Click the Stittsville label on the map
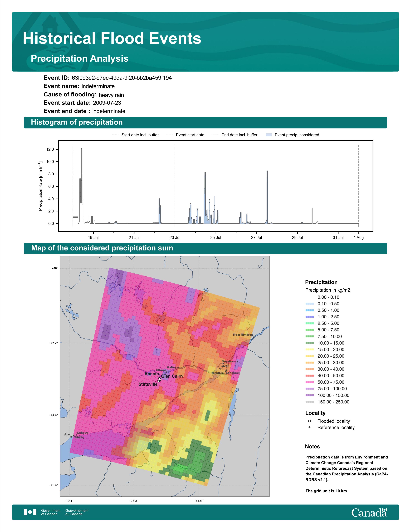Screen dimensions: 411x532 (148, 384)
